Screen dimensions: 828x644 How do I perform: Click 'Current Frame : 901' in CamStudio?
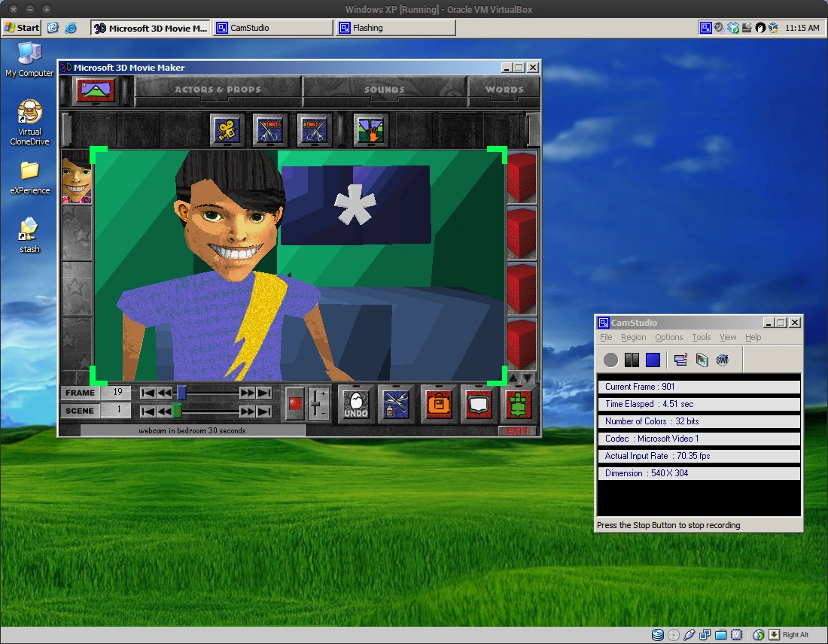pyautogui.click(x=698, y=387)
